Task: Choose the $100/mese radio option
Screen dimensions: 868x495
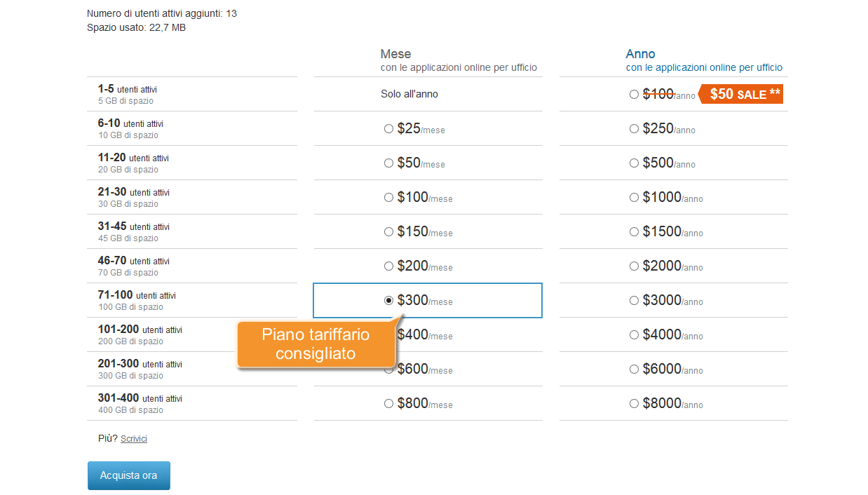Action: (x=388, y=197)
